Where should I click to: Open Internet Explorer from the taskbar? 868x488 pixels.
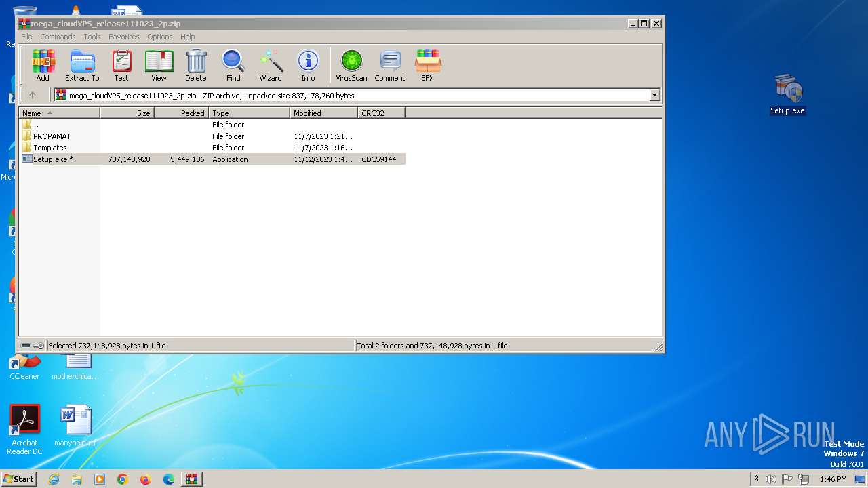click(54, 479)
